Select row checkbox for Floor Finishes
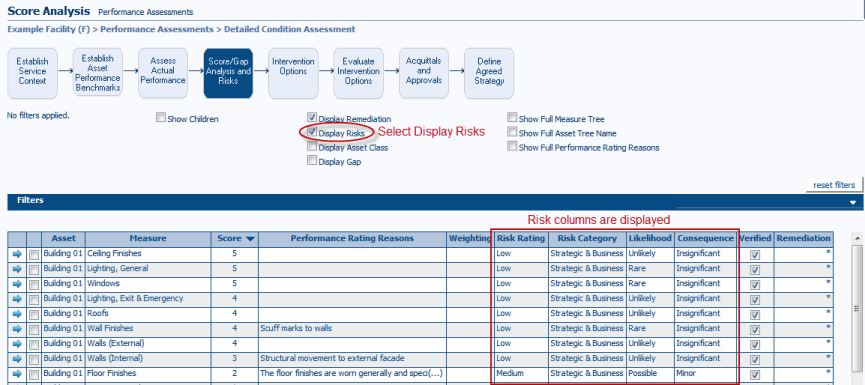This screenshot has height=385, width=865. pyautogui.click(x=34, y=375)
